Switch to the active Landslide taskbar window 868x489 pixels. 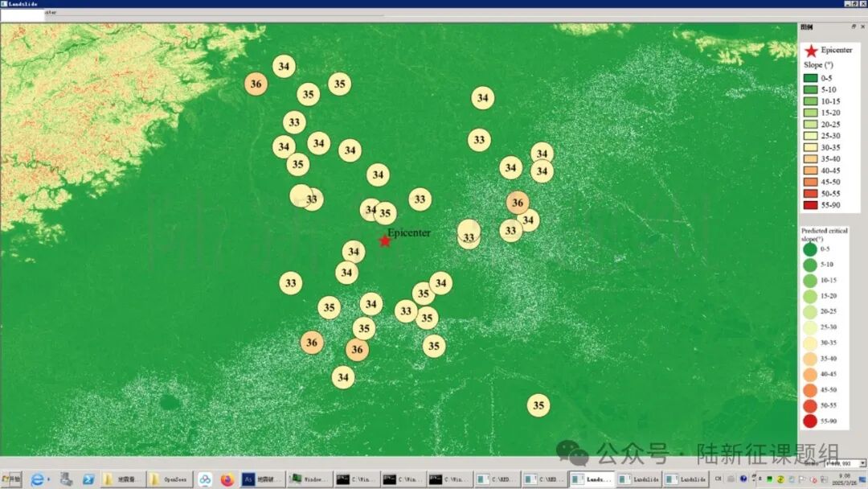(592, 479)
